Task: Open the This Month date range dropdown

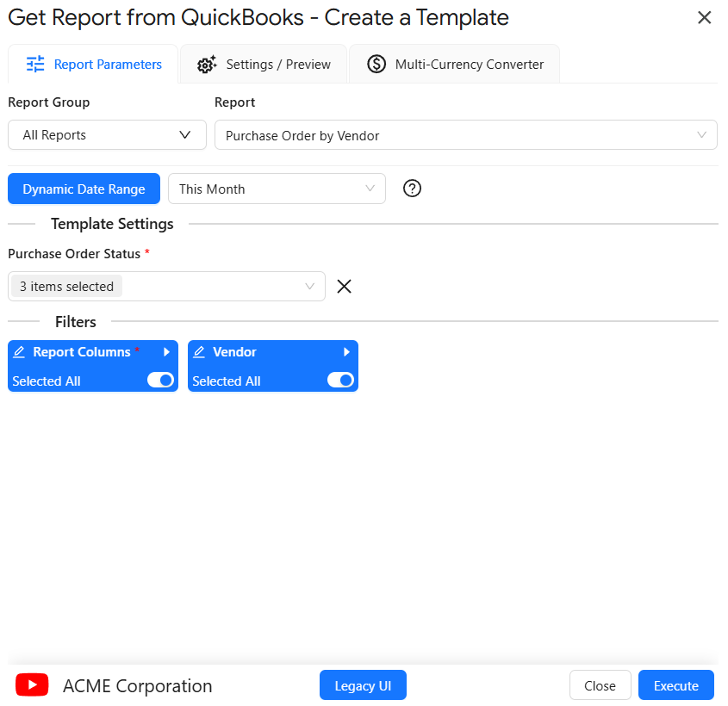Action: click(x=277, y=189)
